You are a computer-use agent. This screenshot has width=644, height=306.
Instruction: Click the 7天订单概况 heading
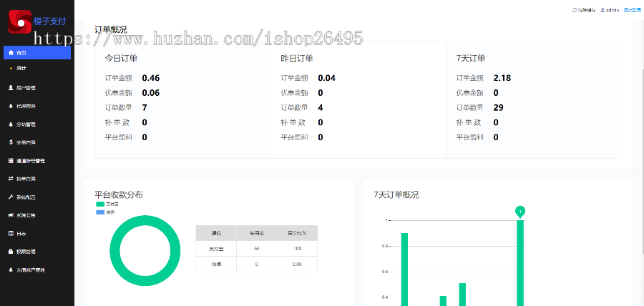point(396,195)
